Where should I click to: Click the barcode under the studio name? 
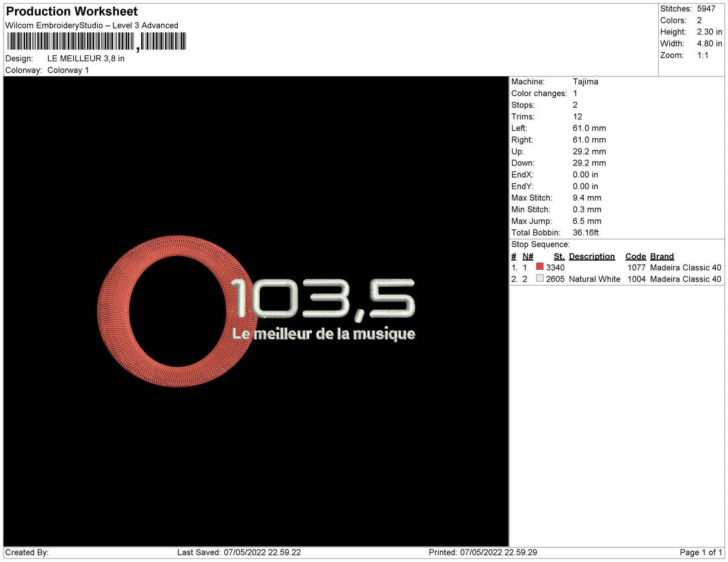click(x=96, y=41)
